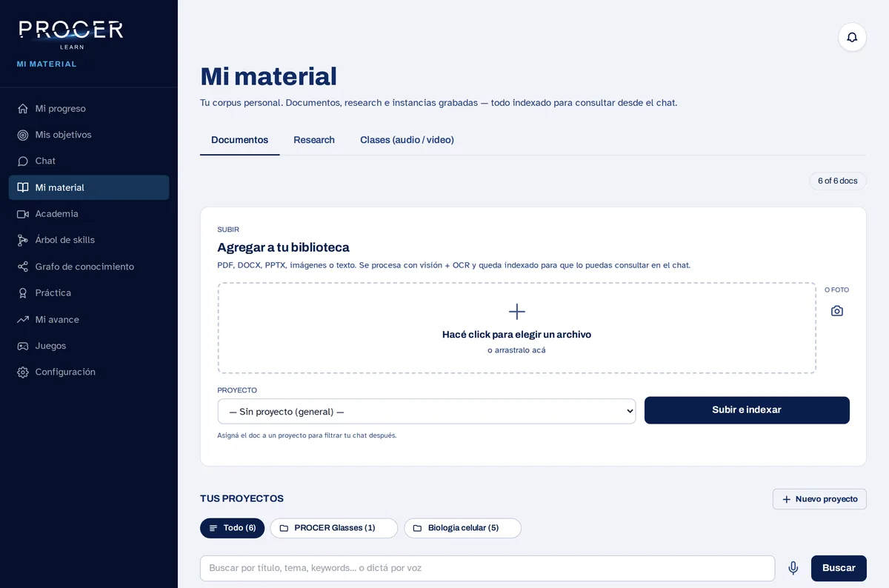Click the Agregar a tu biblioteca heading
The height and width of the screenshot is (588, 889).
point(283,247)
